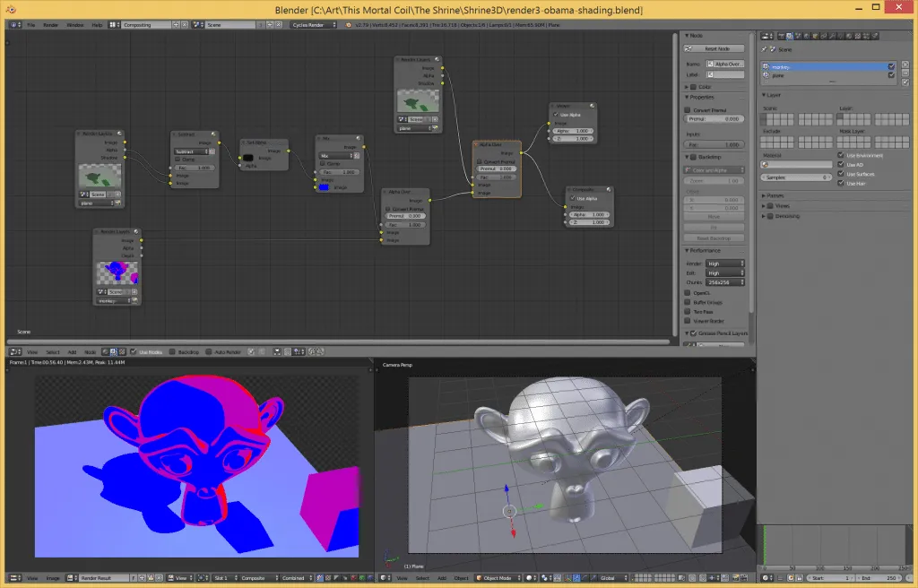918x588 pixels.
Task: Click the Reset Node button
Action: point(714,48)
